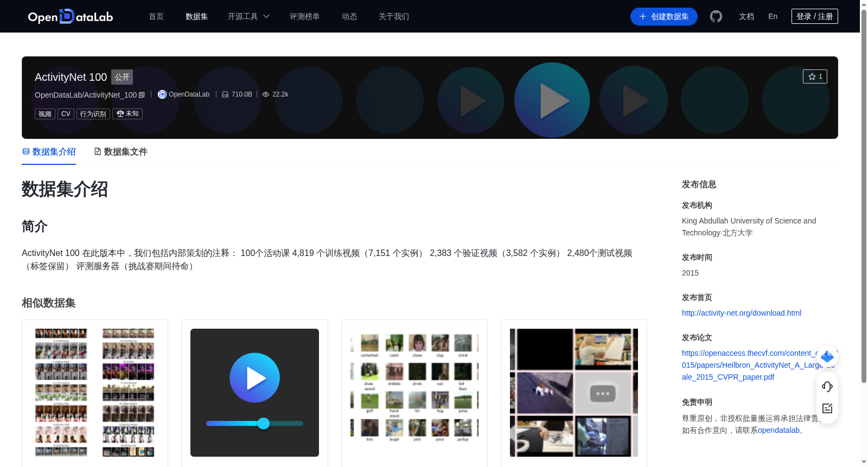Image resolution: width=868 pixels, height=467 pixels.
Task: Star the ActivityNet 100 dataset
Action: click(x=815, y=76)
